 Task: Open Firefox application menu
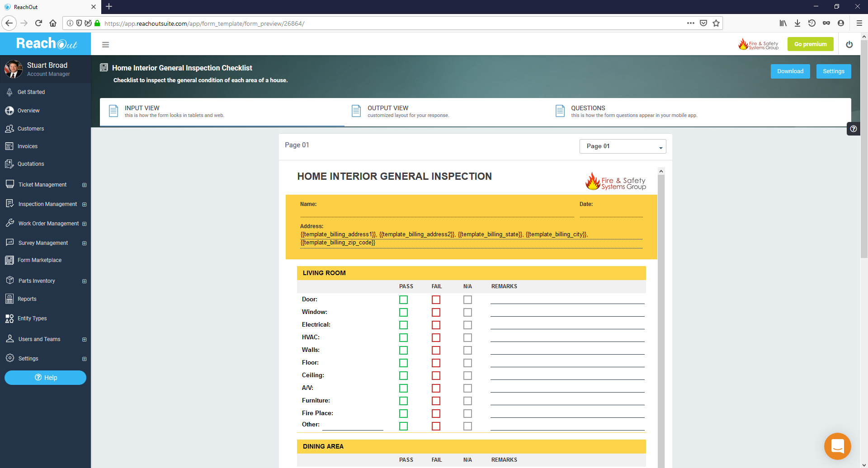pyautogui.click(x=859, y=23)
